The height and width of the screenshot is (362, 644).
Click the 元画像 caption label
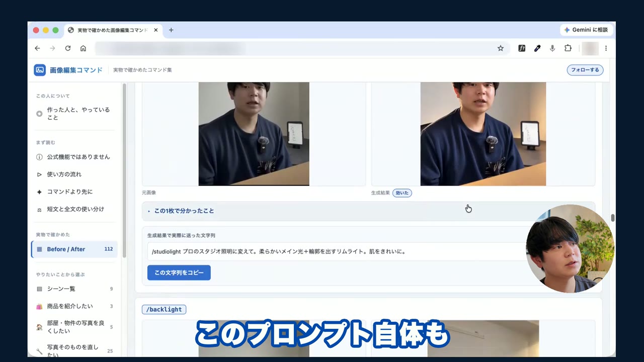[x=149, y=193]
